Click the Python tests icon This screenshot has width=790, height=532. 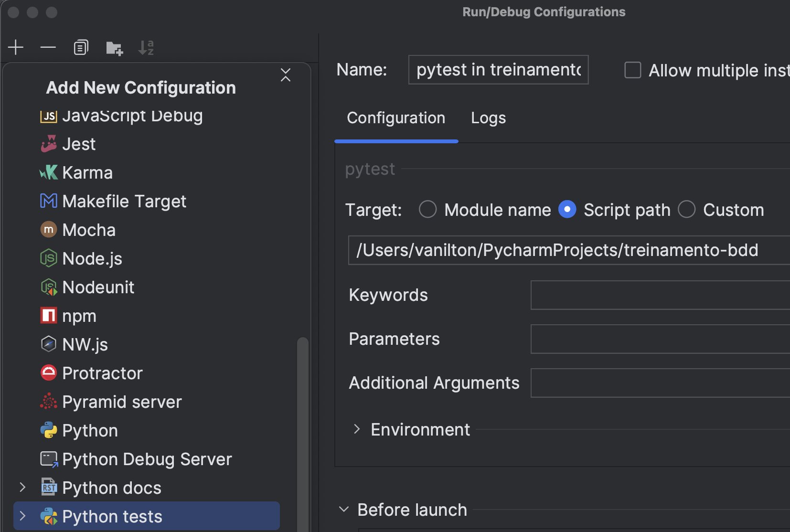pos(49,516)
